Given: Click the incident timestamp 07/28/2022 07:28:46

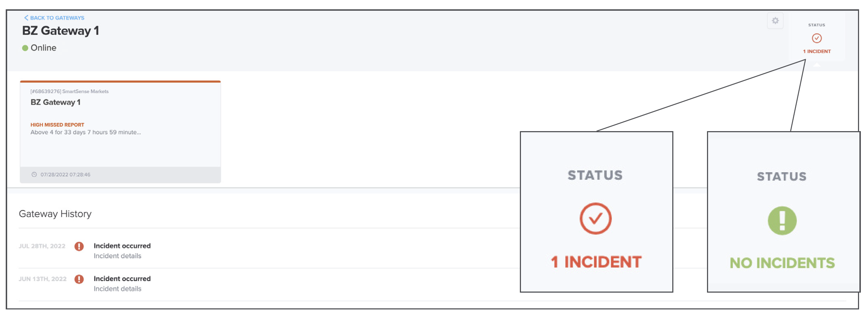Looking at the screenshot, I should [65, 175].
